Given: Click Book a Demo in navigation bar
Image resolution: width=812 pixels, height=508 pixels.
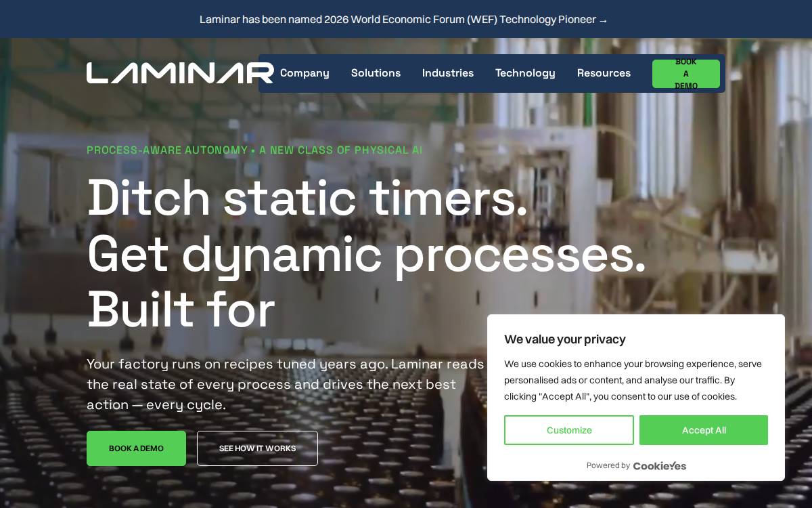Looking at the screenshot, I should pyautogui.click(x=686, y=74).
